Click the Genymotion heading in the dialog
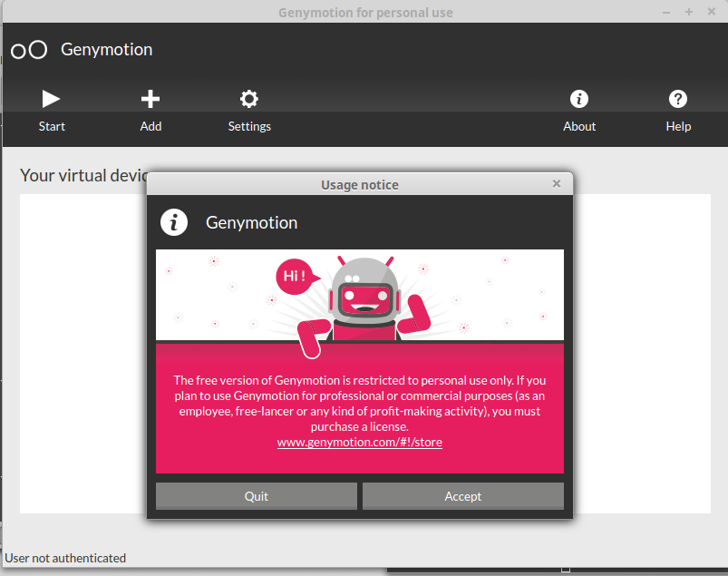 pyautogui.click(x=252, y=223)
